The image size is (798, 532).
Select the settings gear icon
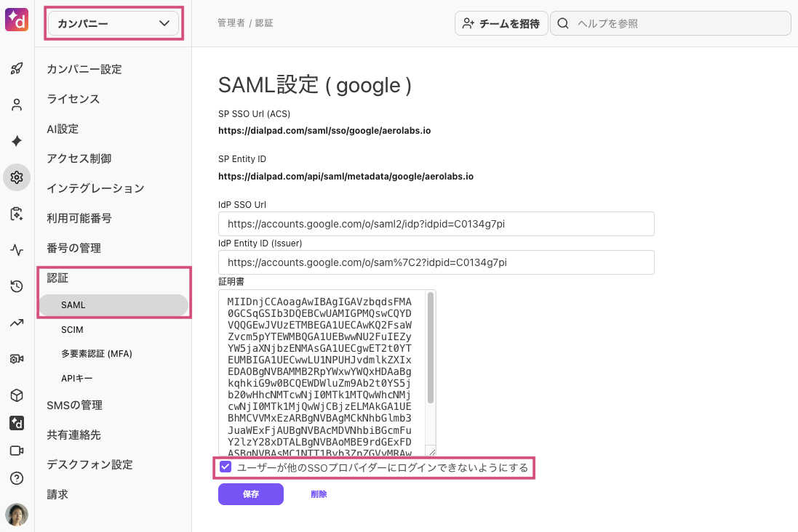(17, 177)
